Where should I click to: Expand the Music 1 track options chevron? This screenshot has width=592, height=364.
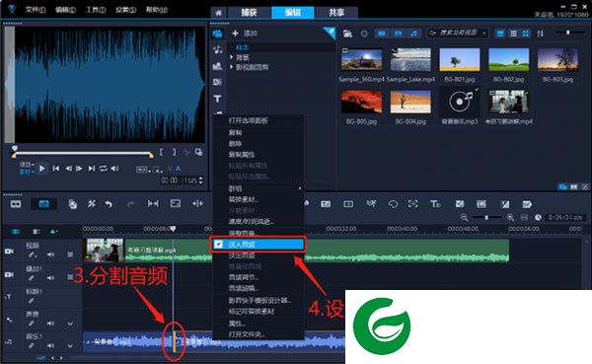(x=70, y=346)
